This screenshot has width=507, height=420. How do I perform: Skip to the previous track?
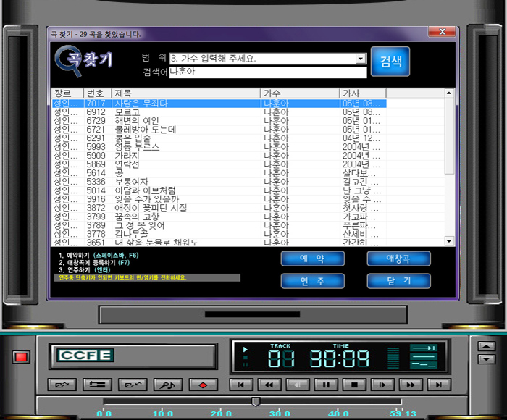pos(241,385)
